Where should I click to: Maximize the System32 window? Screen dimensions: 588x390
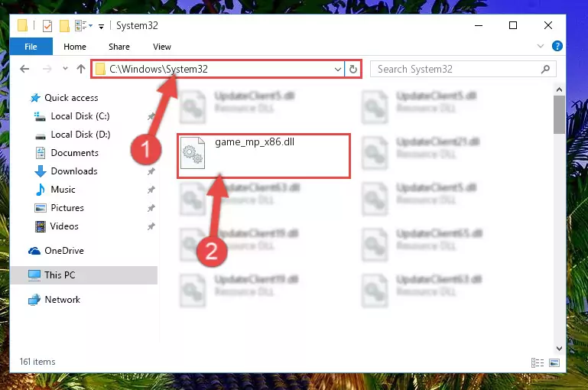tap(513, 25)
